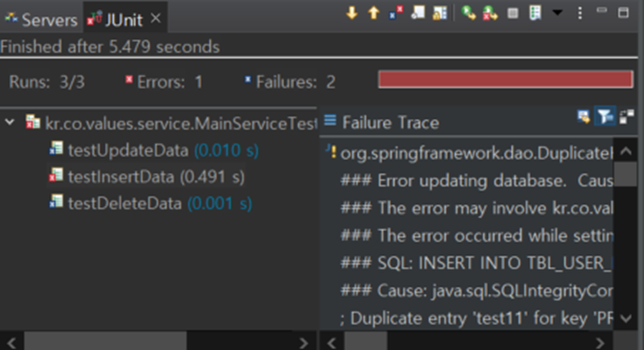Select the testInsertData test result
Viewport: 644px width, 350px height.
147,177
